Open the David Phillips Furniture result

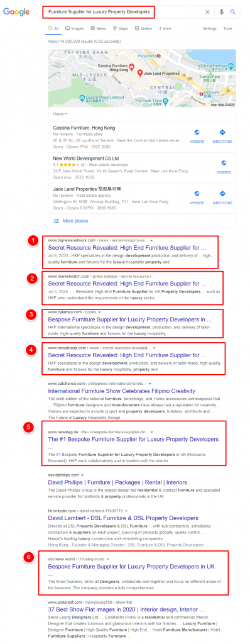point(117,482)
